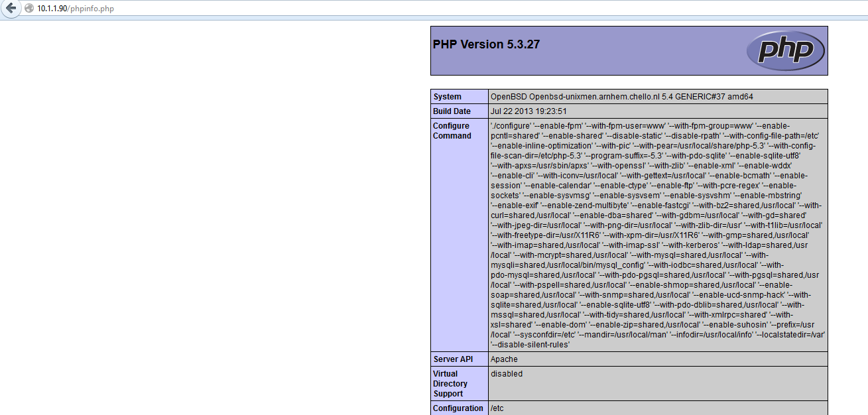Click the './configure' '--enable-fpm' text line
The width and height of the screenshot is (868, 415).
(640, 126)
